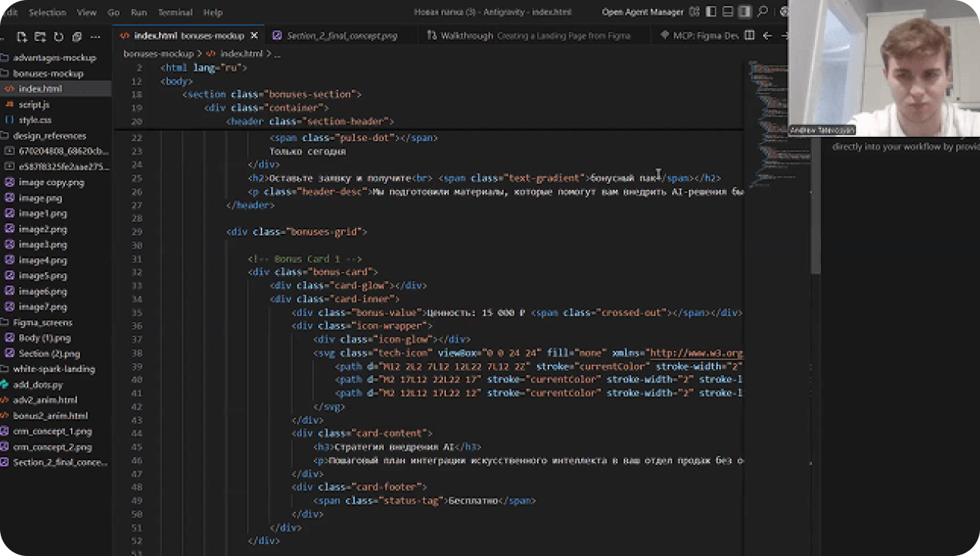The height and width of the screenshot is (556, 980).
Task: Refresh the explorer file tree
Action: click(x=58, y=37)
